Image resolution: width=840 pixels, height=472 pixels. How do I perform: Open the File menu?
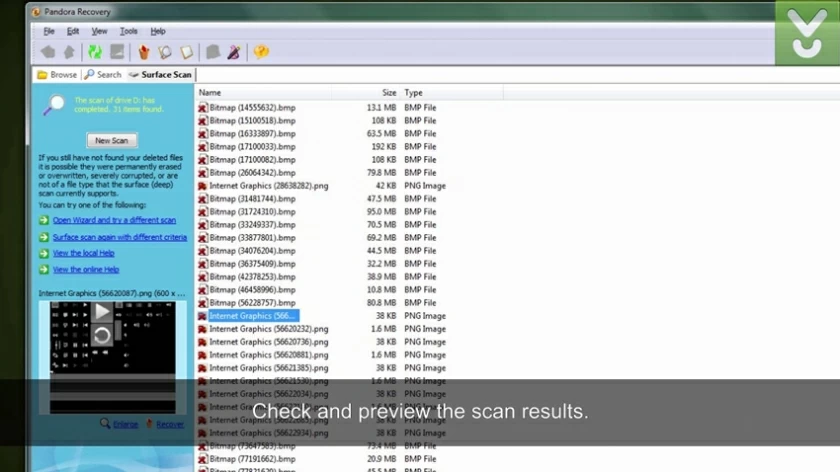(49, 31)
